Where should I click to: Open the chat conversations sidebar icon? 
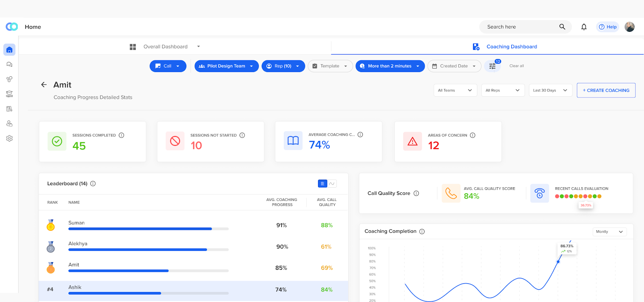[9, 64]
